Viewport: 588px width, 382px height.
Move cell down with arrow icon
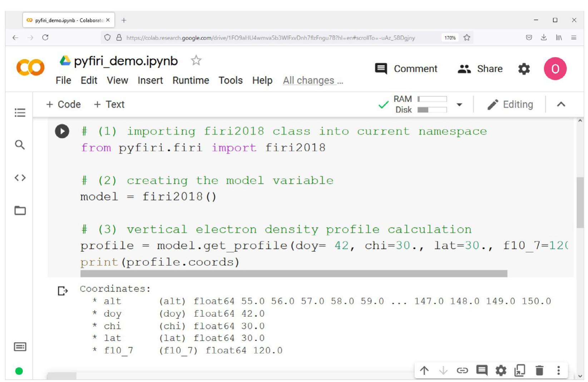(x=443, y=371)
